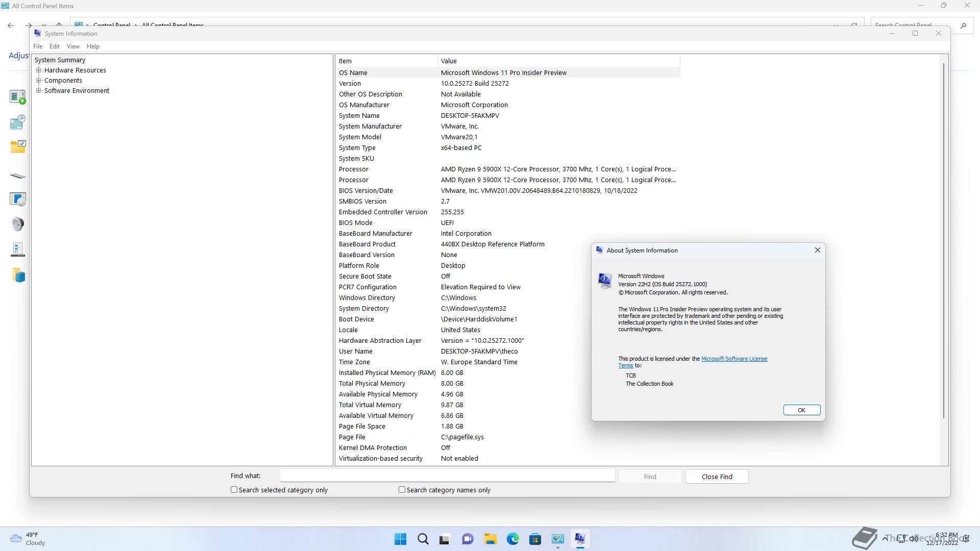Select the Secure Boot State row
This screenshot has width=980, height=551.
(508, 276)
